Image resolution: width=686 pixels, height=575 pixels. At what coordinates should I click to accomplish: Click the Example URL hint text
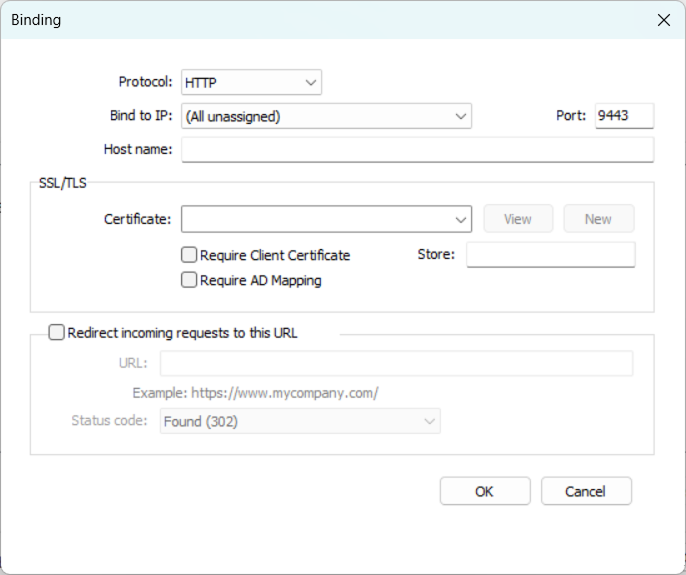click(x=255, y=393)
